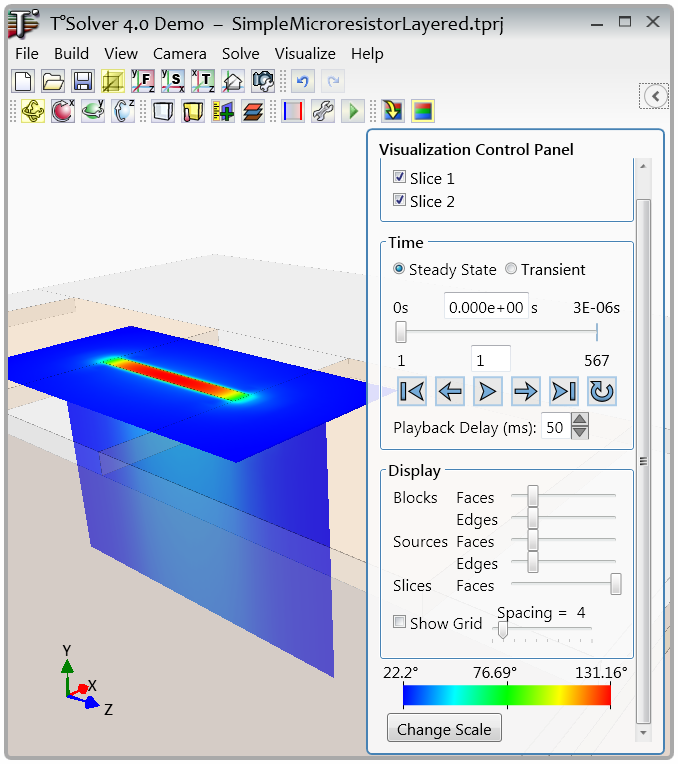Click the frame number input field
The width and height of the screenshot is (678, 764).
coord(490,359)
